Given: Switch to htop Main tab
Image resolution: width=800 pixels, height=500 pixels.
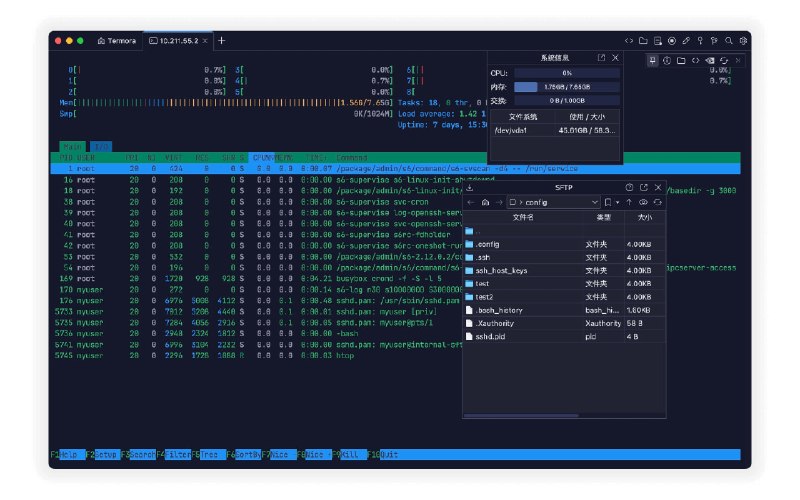Looking at the screenshot, I should (72, 147).
